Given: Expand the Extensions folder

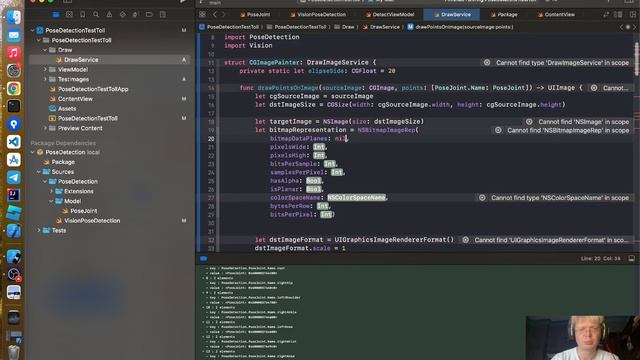Looking at the screenshot, I should click(x=51, y=191).
